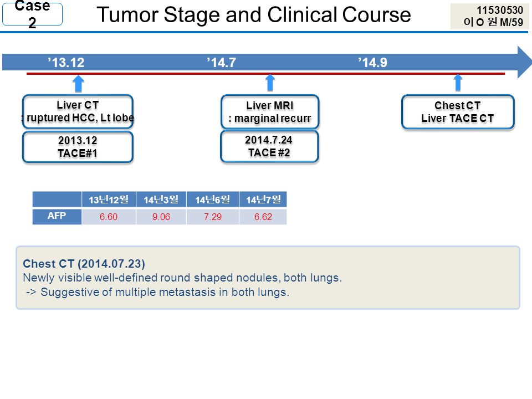Click the slide title Tumor Stage and Clinical Course
The width and height of the screenshot is (532, 399).
coord(254,14)
